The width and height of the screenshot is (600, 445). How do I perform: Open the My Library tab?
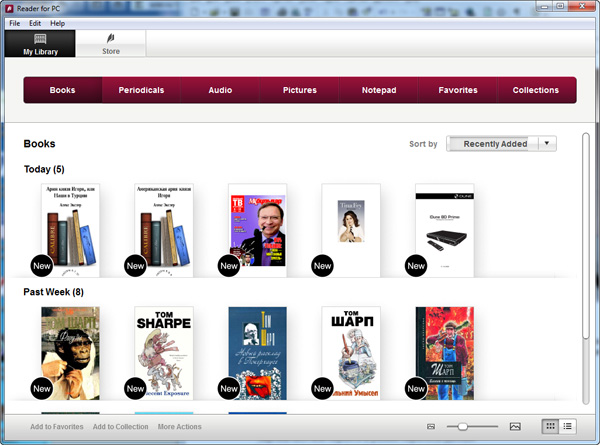39,43
